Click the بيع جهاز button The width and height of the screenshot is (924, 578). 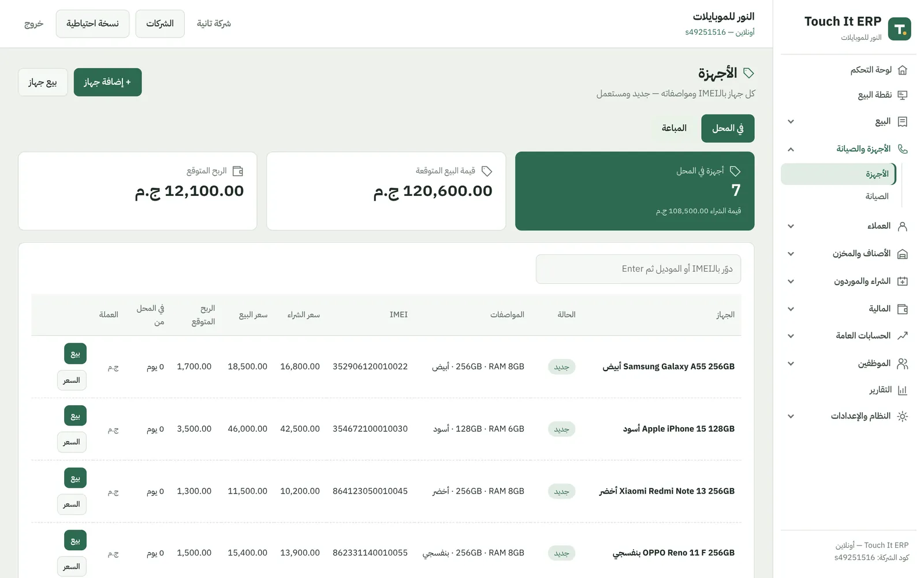tap(43, 82)
